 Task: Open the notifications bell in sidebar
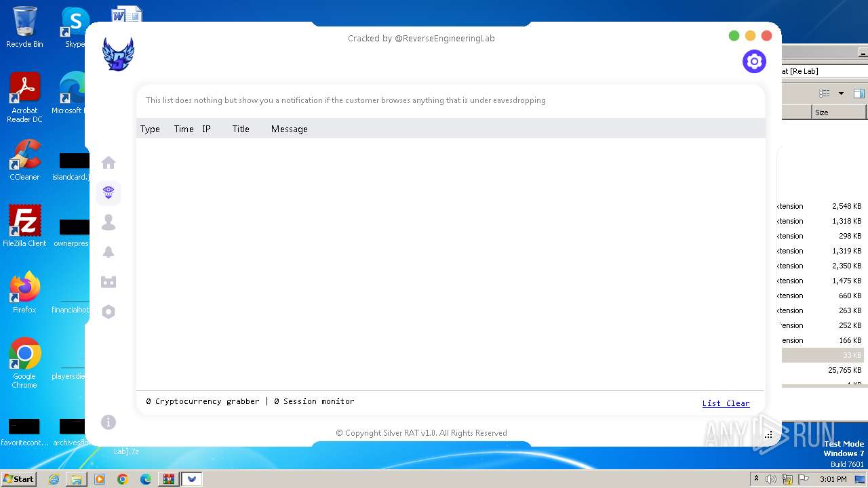pyautogui.click(x=108, y=252)
